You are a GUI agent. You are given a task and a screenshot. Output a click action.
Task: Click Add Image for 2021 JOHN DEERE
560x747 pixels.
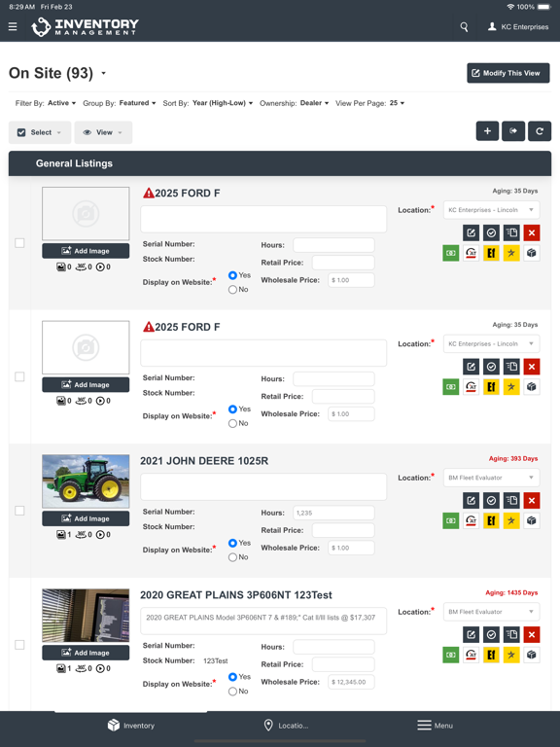tap(86, 518)
